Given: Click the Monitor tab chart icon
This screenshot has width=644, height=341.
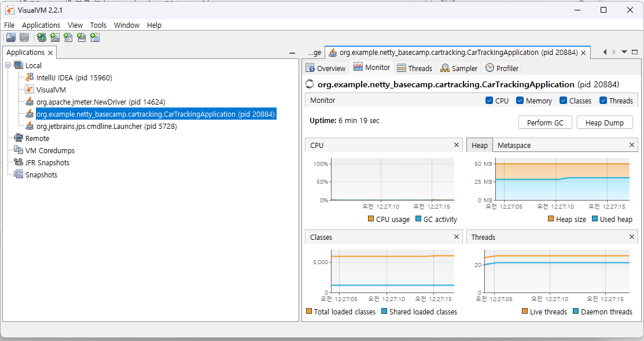Looking at the screenshot, I should coord(358,67).
